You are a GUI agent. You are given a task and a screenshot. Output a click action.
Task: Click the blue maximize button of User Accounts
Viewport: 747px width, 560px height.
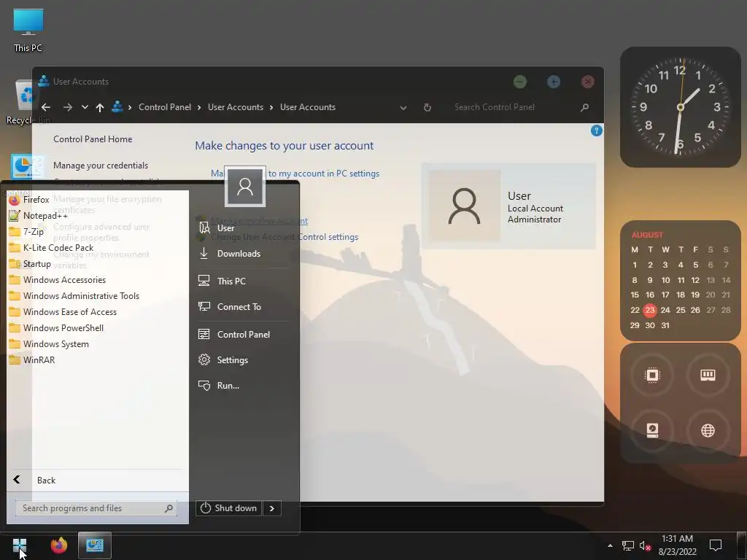click(554, 82)
